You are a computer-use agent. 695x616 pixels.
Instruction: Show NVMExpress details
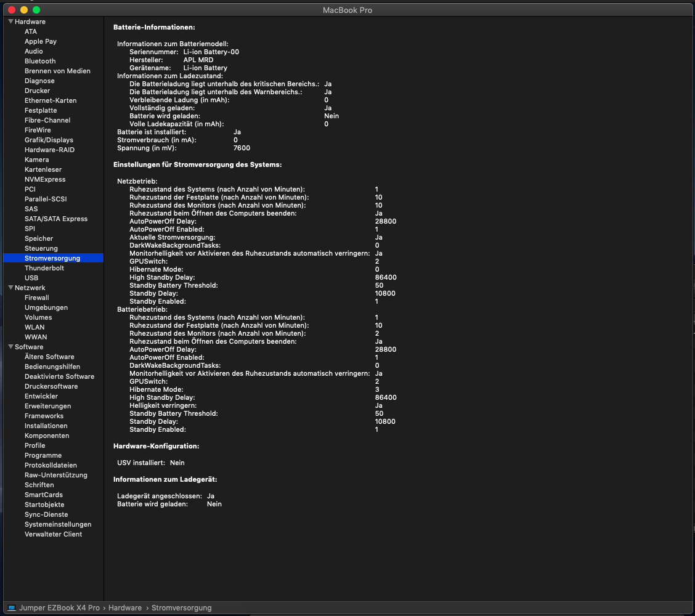(45, 179)
